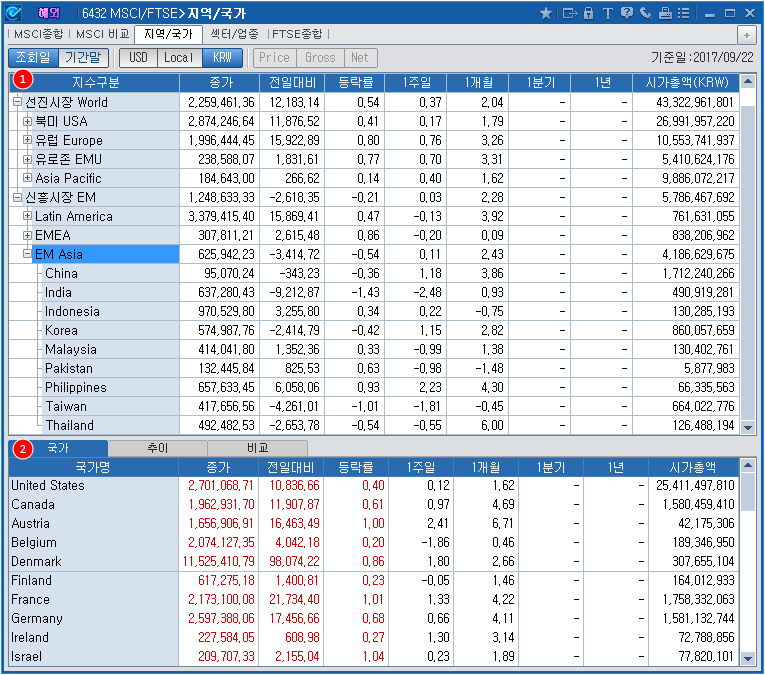The height and width of the screenshot is (675, 765).
Task: Click the lower table scroll-up arrow
Action: tap(748, 466)
